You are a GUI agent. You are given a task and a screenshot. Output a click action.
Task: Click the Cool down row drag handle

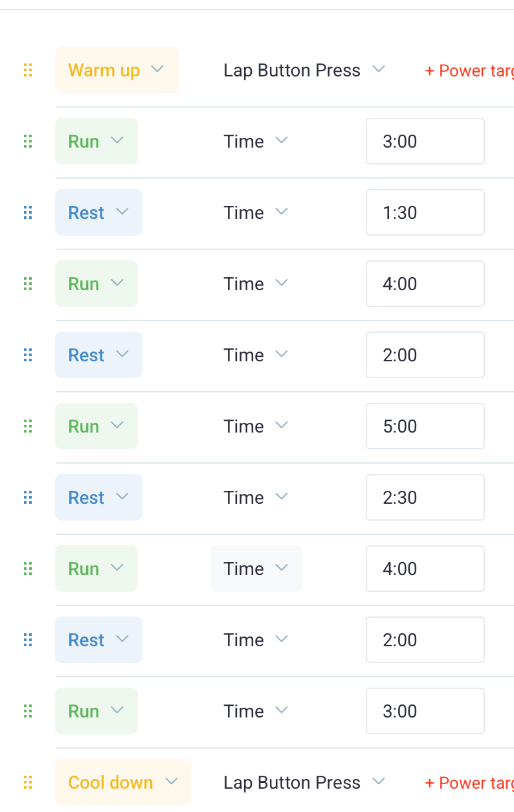(28, 782)
